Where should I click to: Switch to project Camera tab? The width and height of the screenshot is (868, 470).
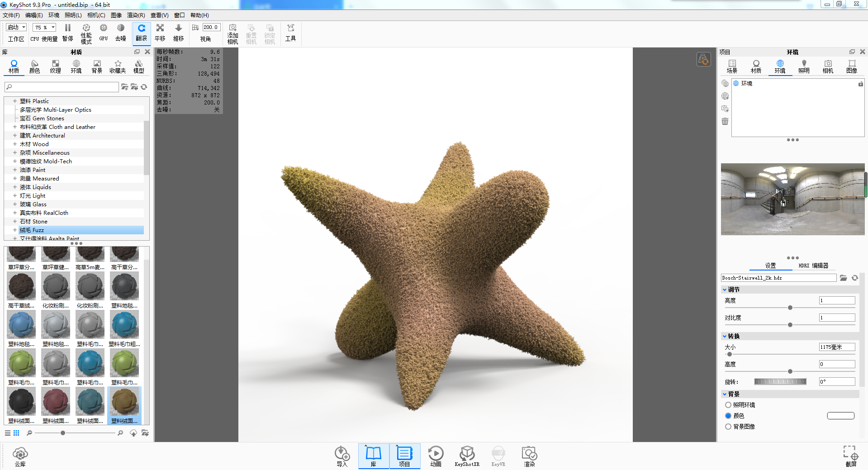point(828,66)
